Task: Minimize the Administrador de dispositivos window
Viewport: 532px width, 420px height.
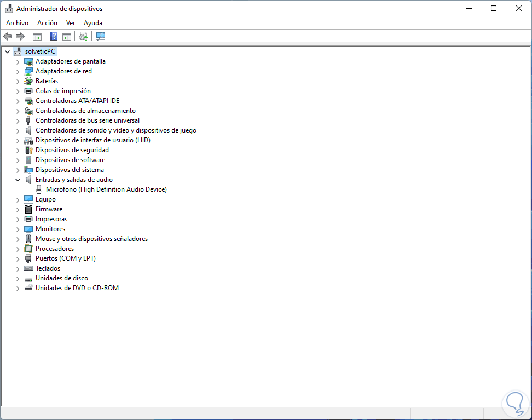Action: pyautogui.click(x=469, y=9)
